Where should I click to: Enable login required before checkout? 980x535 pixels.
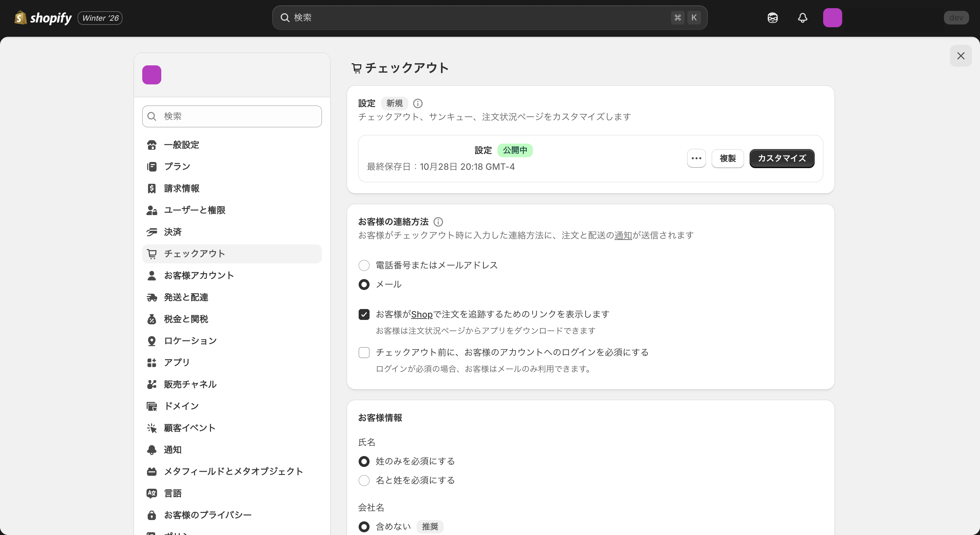364,352
